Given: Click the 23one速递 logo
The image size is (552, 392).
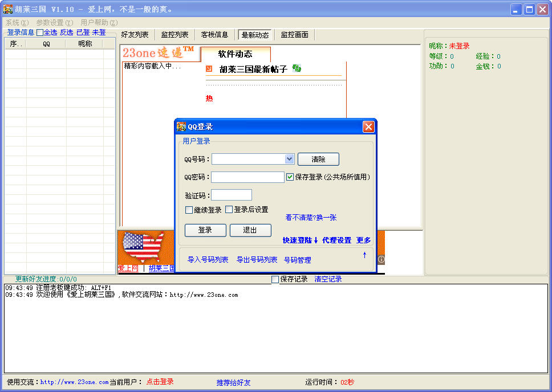Looking at the screenshot, I should click(x=158, y=53).
